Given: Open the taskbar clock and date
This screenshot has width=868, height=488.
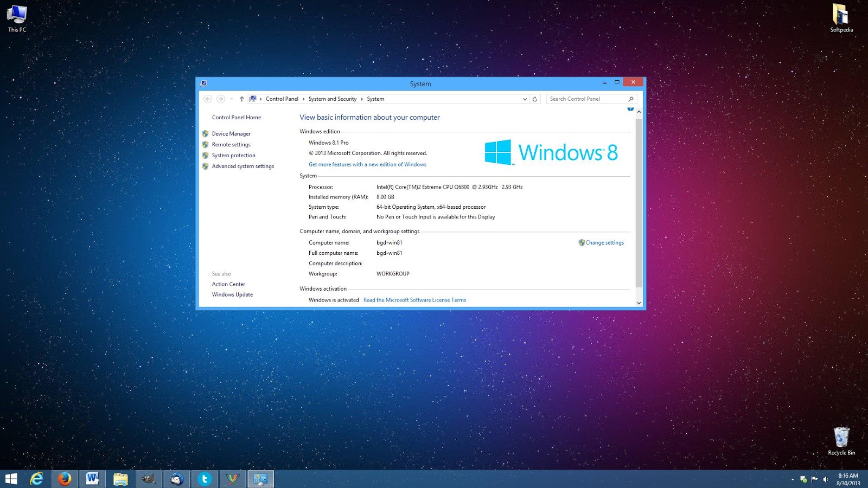Looking at the screenshot, I should click(x=848, y=479).
